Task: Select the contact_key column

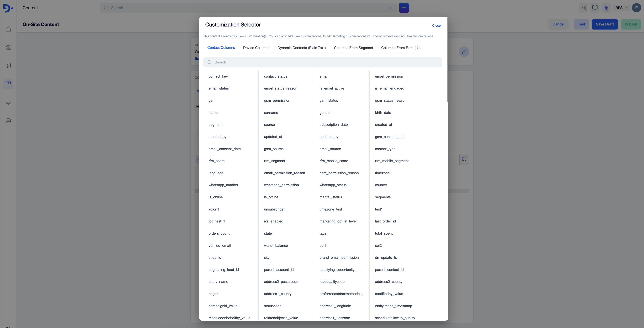Action: (x=218, y=76)
